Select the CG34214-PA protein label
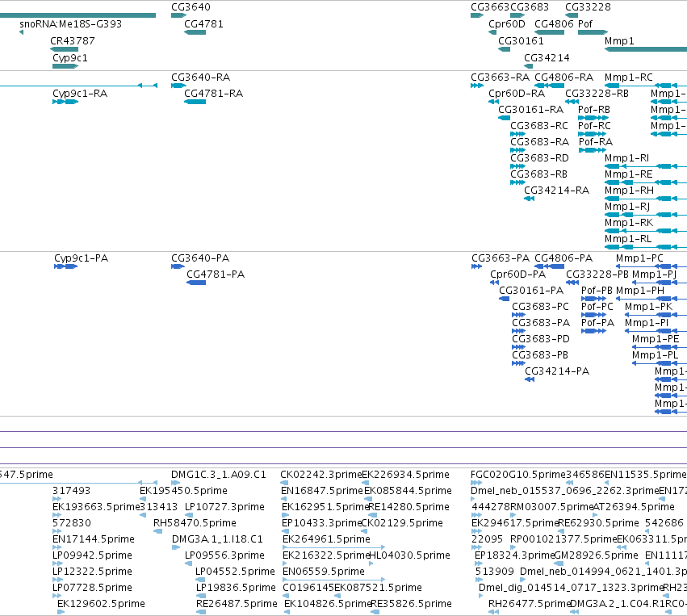Viewport: 687px width, 616px height. point(557,371)
